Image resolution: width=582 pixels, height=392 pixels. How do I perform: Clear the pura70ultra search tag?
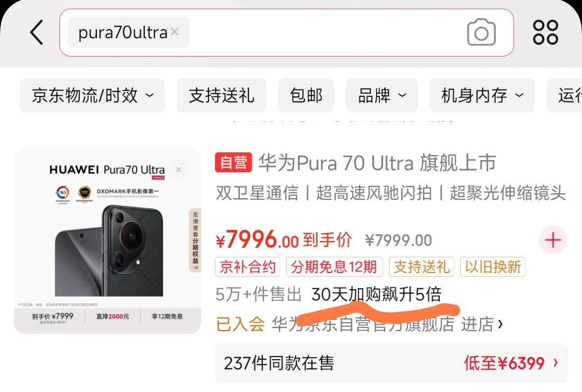pyautogui.click(x=175, y=32)
